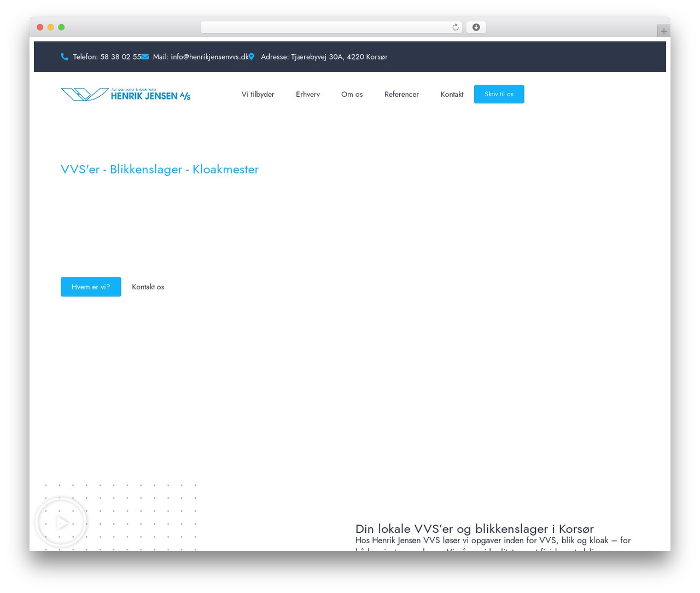This screenshot has width=700, height=593.
Task: Click the phone icon in top bar
Action: point(65,56)
